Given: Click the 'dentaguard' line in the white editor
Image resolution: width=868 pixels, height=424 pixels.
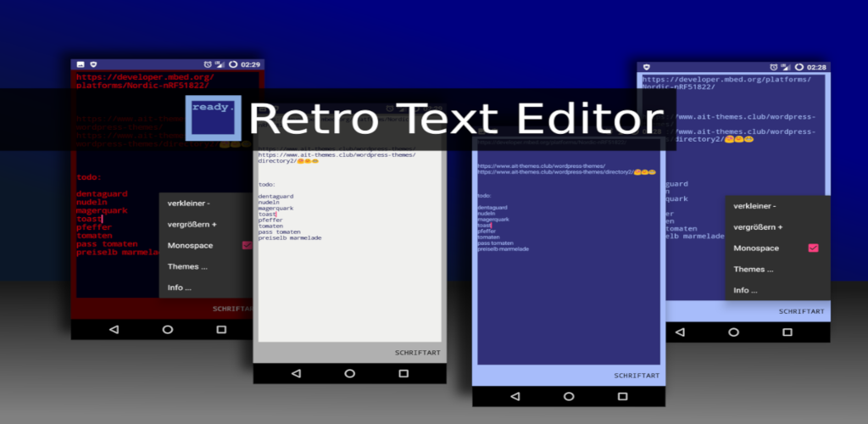Looking at the screenshot, I should point(280,197).
